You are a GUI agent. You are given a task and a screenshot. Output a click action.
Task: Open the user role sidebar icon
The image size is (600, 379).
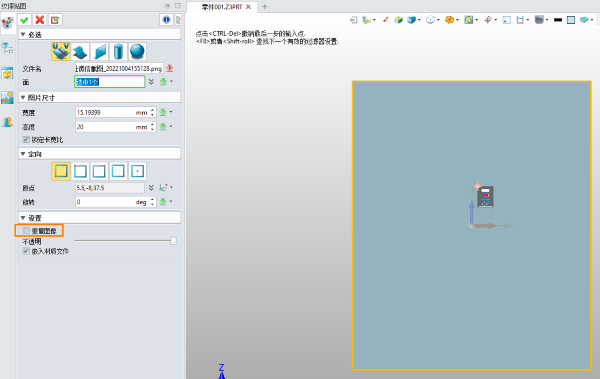click(7, 122)
